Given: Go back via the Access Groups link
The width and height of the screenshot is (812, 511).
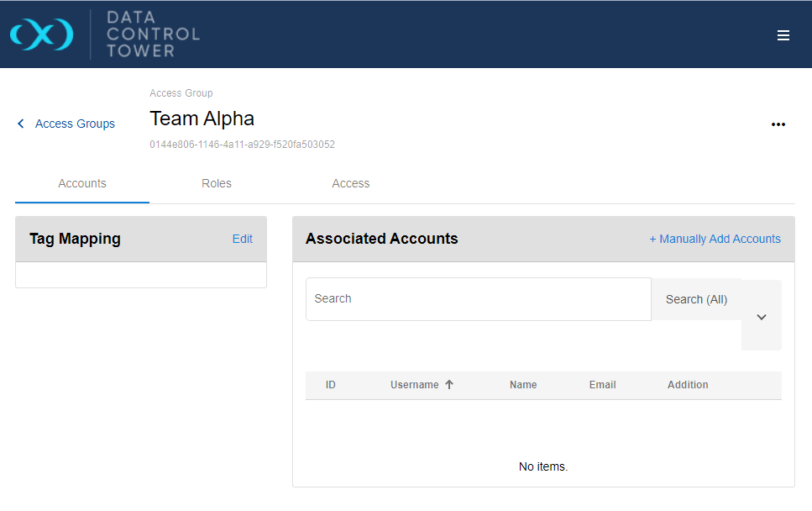Looking at the screenshot, I should click(x=75, y=124).
